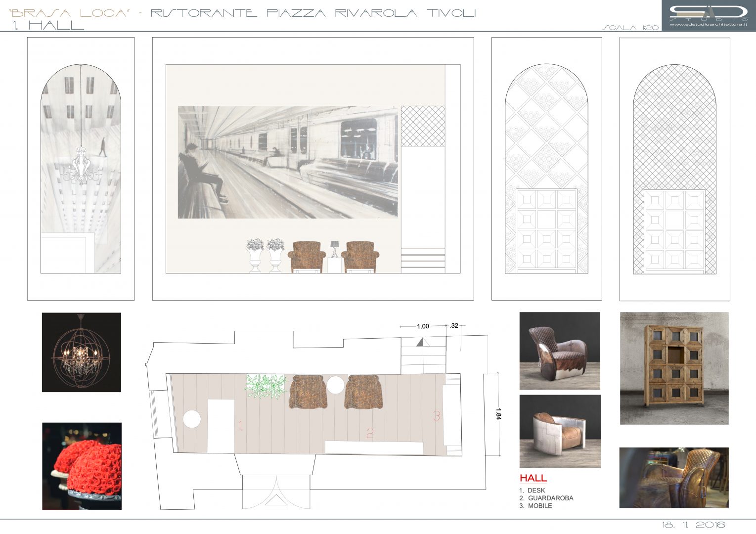Select the table lamp between the elevation armchairs

(335, 249)
